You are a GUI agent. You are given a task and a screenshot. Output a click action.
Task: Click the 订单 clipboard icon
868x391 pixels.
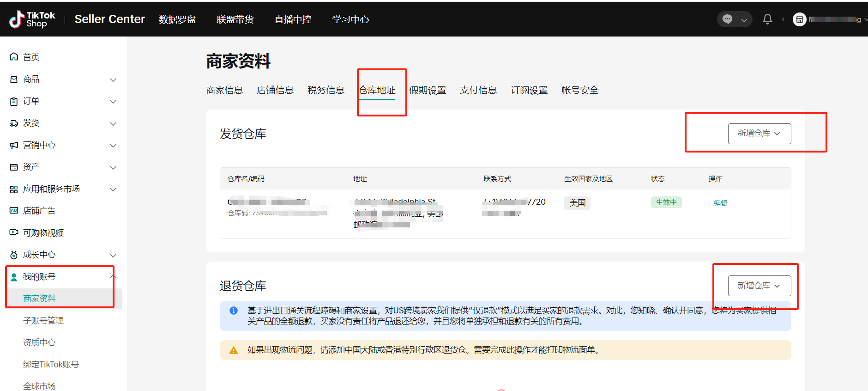(x=14, y=101)
